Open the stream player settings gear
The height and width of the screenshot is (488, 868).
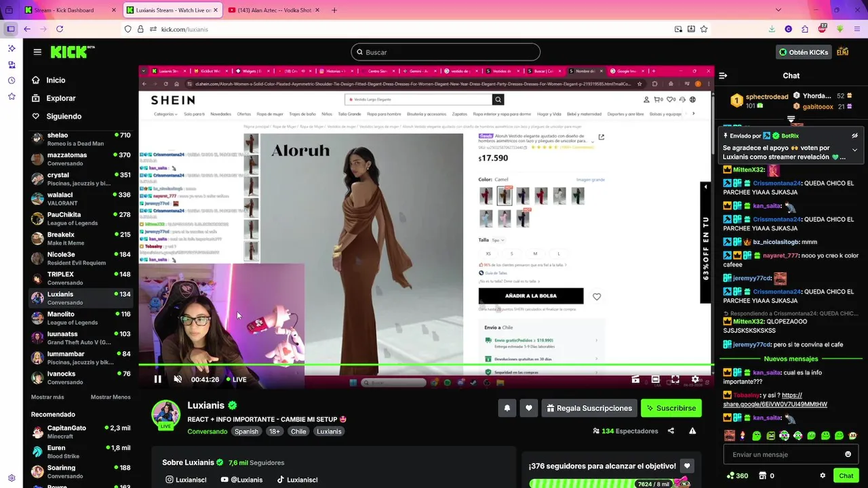(695, 380)
